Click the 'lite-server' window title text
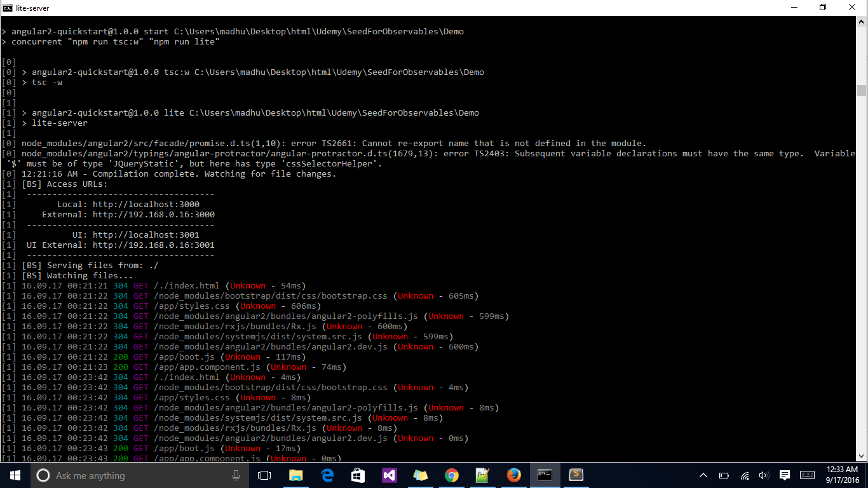Screen dimensions: 868x488 32,8
